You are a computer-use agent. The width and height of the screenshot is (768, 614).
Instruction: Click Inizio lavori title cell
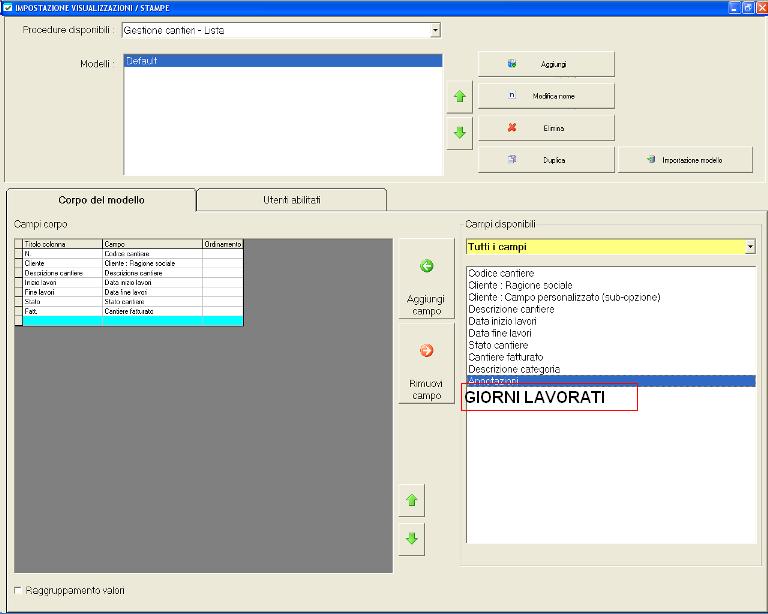pos(63,283)
